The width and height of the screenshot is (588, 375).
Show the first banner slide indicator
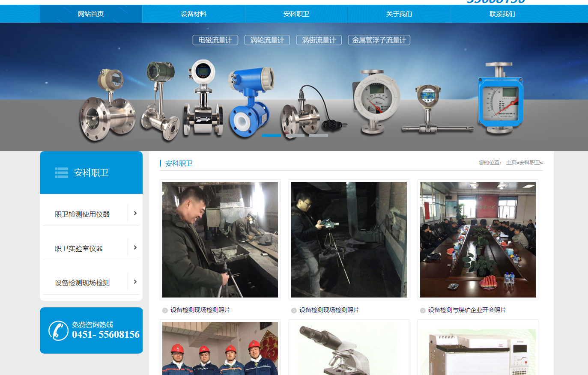(272, 136)
